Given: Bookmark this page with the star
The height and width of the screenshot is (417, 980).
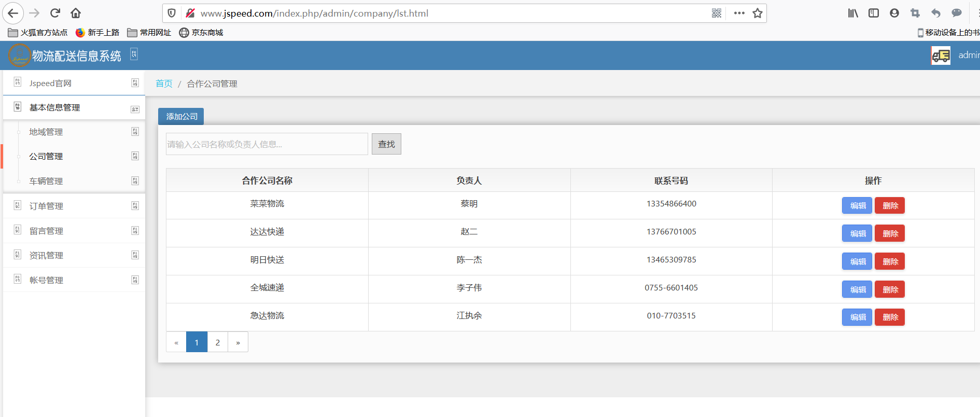Looking at the screenshot, I should [758, 13].
